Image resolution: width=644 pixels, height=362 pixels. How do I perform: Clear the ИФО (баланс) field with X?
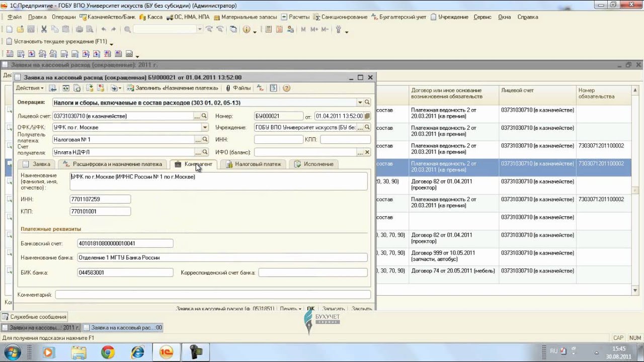(367, 152)
